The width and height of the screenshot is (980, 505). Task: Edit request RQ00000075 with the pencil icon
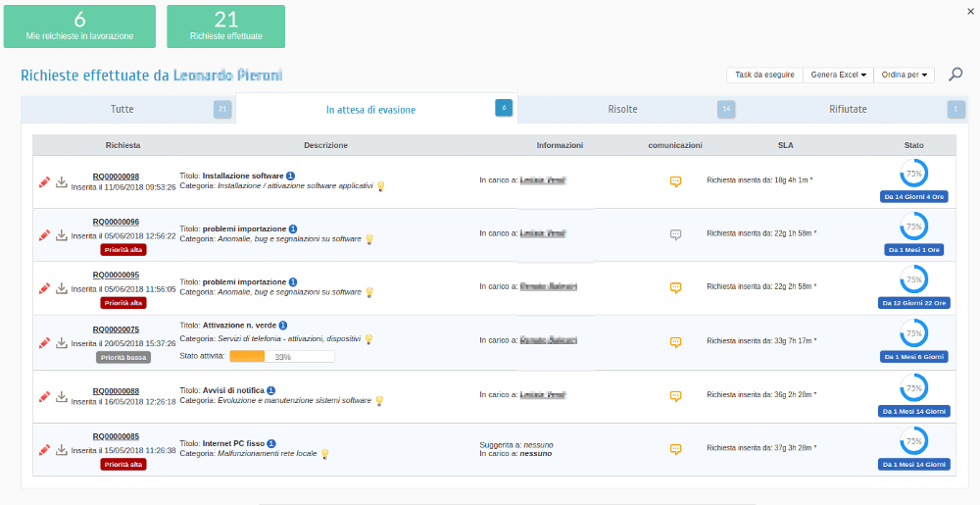pos(44,342)
